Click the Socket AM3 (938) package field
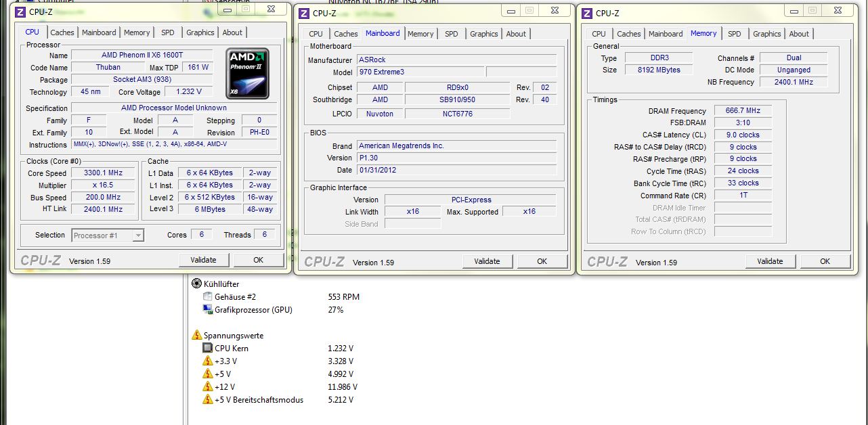The height and width of the screenshot is (425, 868). pos(142,79)
